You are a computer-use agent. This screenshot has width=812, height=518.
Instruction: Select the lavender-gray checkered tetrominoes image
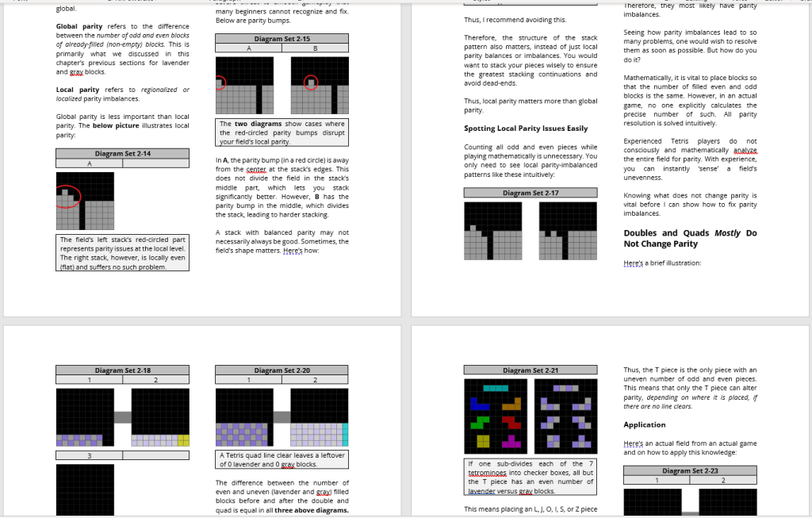tap(565, 416)
